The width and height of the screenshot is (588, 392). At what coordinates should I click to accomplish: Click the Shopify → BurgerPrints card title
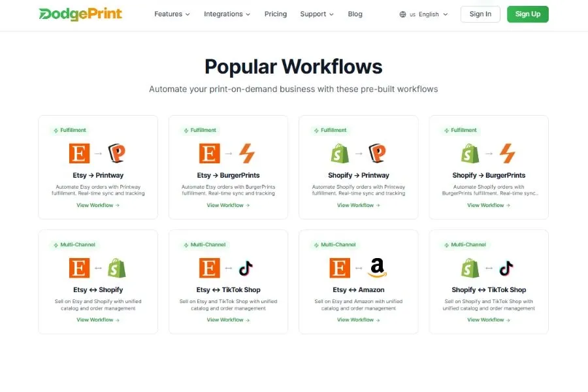click(x=489, y=175)
